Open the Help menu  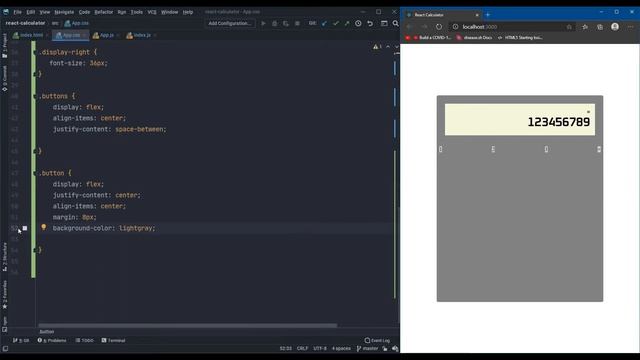point(188,12)
